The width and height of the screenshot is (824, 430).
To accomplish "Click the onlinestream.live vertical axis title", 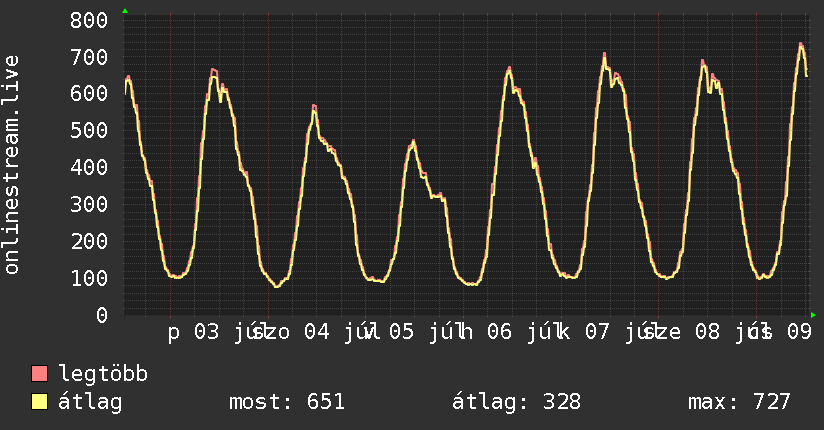I will click(x=11, y=165).
